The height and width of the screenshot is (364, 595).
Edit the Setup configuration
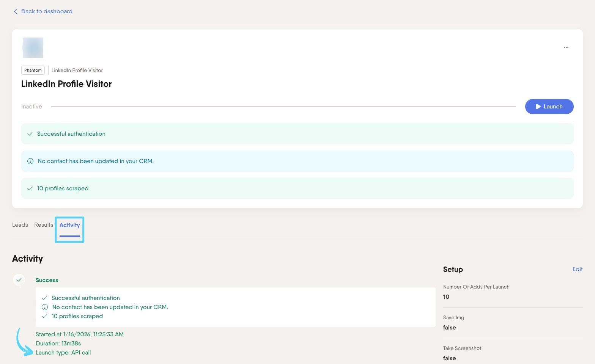click(577, 269)
